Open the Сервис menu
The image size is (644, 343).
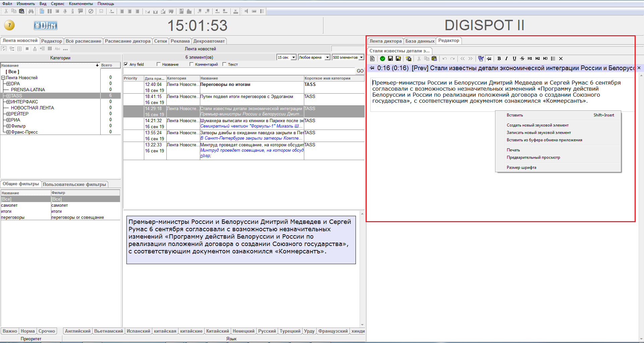point(58,4)
